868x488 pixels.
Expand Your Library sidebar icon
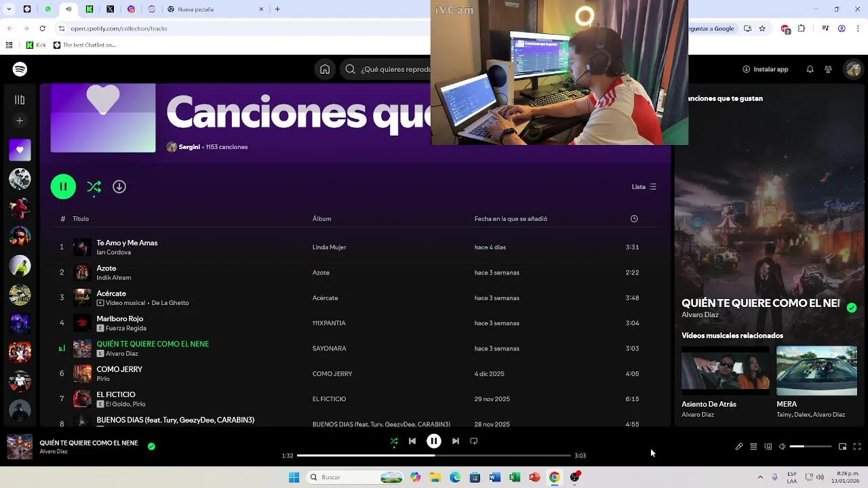(20, 100)
